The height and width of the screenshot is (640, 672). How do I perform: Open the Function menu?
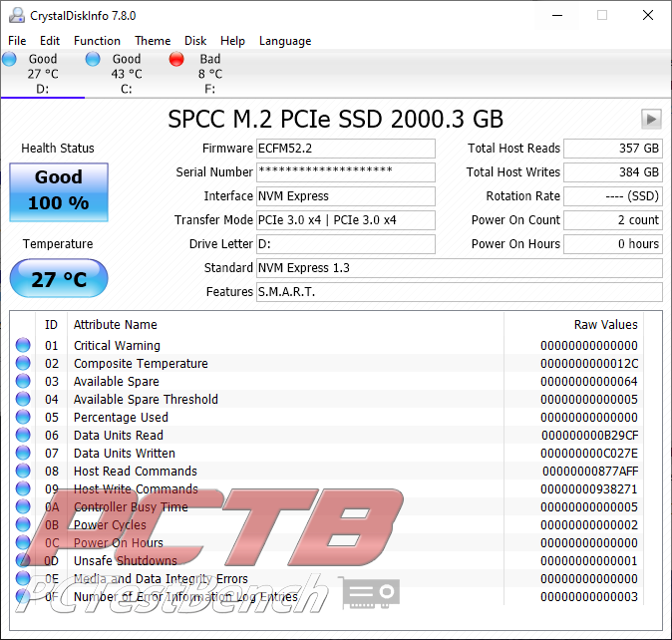point(97,41)
